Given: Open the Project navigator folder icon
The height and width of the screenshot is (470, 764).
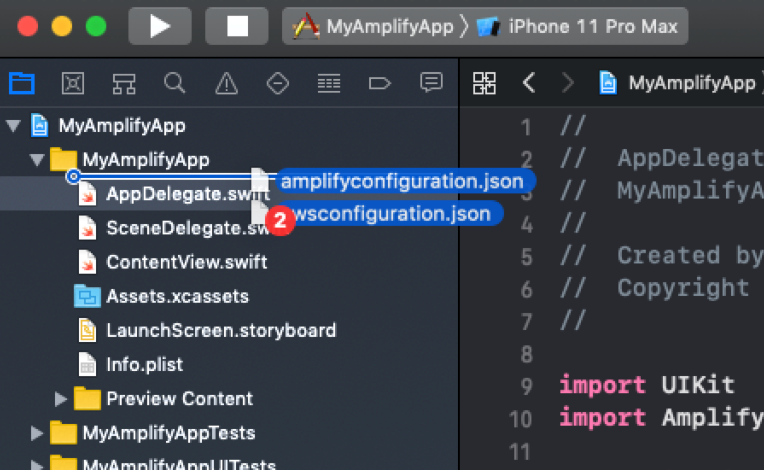Looking at the screenshot, I should point(22,83).
